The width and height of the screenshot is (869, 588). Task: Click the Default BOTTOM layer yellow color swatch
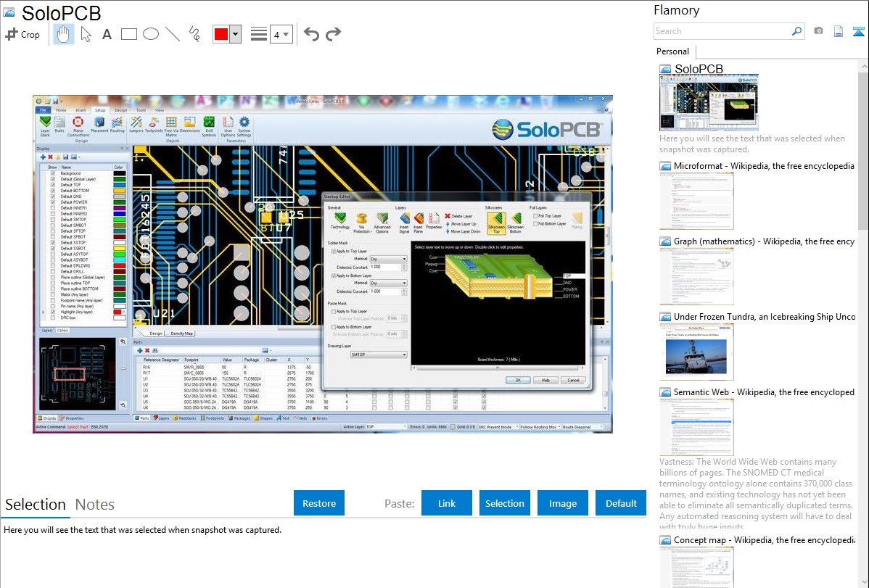(119, 191)
